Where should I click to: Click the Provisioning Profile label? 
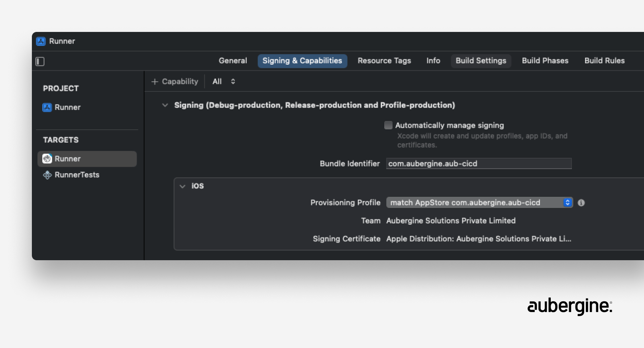coord(345,203)
